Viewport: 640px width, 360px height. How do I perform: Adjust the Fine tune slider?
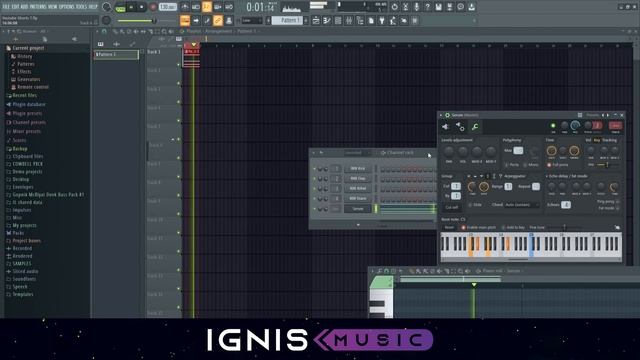(564, 227)
